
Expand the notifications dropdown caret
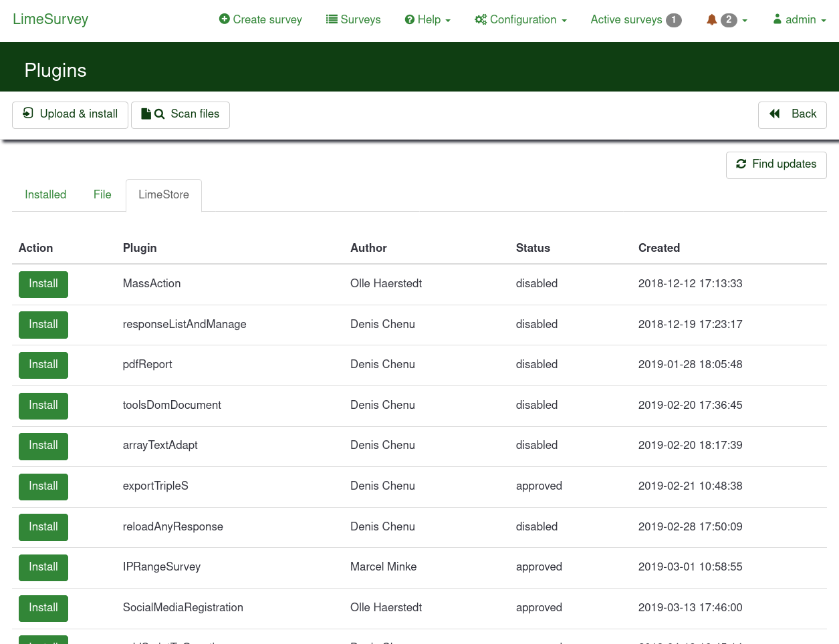pos(745,21)
